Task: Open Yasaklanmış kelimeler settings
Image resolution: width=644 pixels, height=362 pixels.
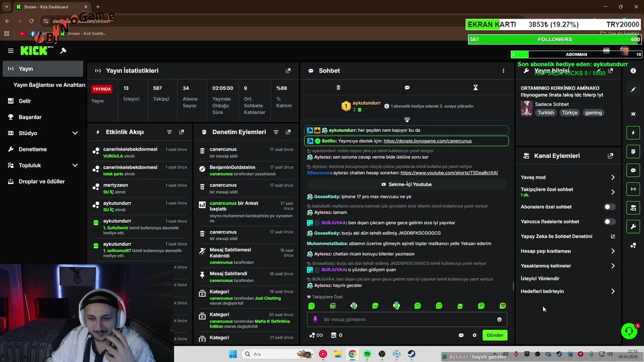Action: coord(568,266)
